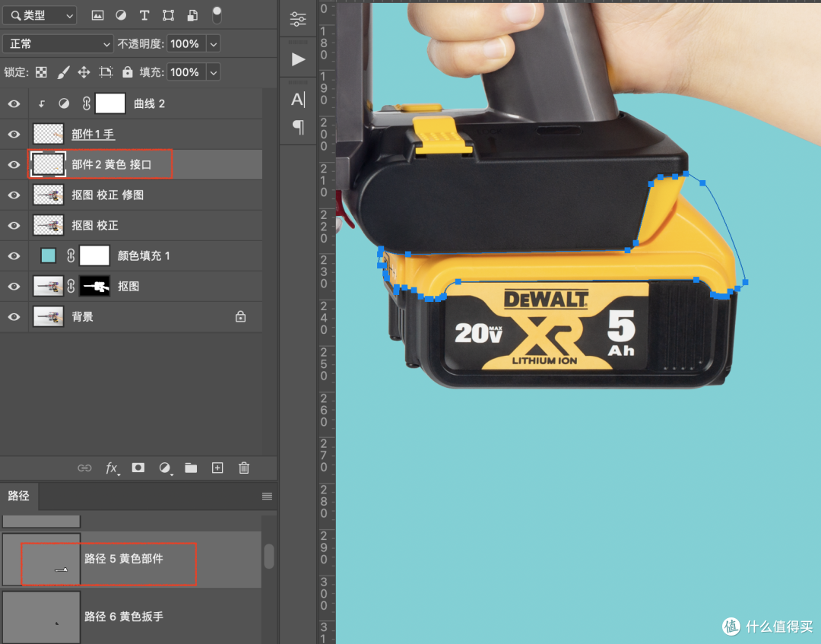The width and height of the screenshot is (821, 644).
Task: Add a layer mask button
Action: pyautogui.click(x=138, y=468)
